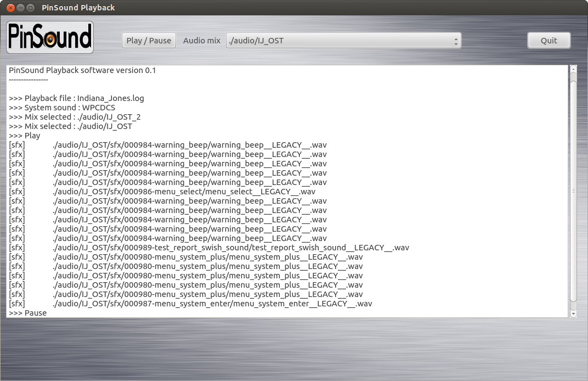Click the 'PinSound Playback' window title text
The height and width of the screenshot is (381, 588).
[x=78, y=8]
